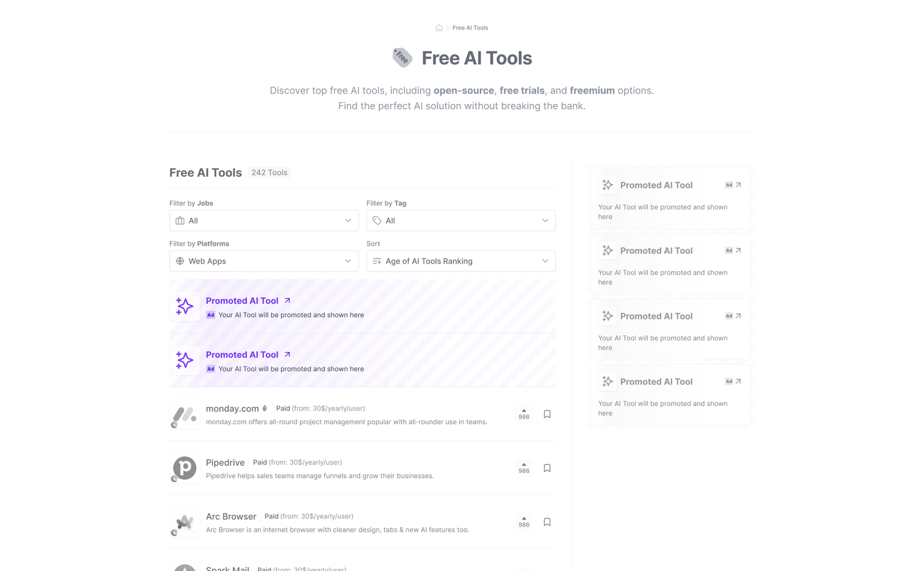Upvote Arc Browser with the 986 arrow
This screenshot has width=924, height=571.
(x=524, y=522)
